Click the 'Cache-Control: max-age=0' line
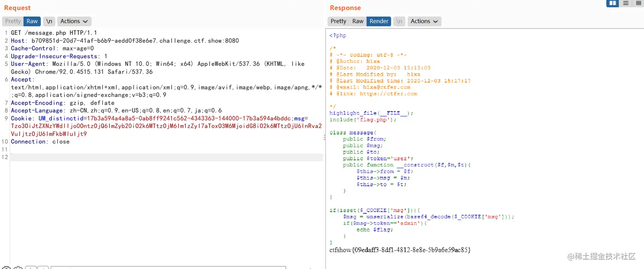Viewport: 644px width, 269px height. point(52,49)
